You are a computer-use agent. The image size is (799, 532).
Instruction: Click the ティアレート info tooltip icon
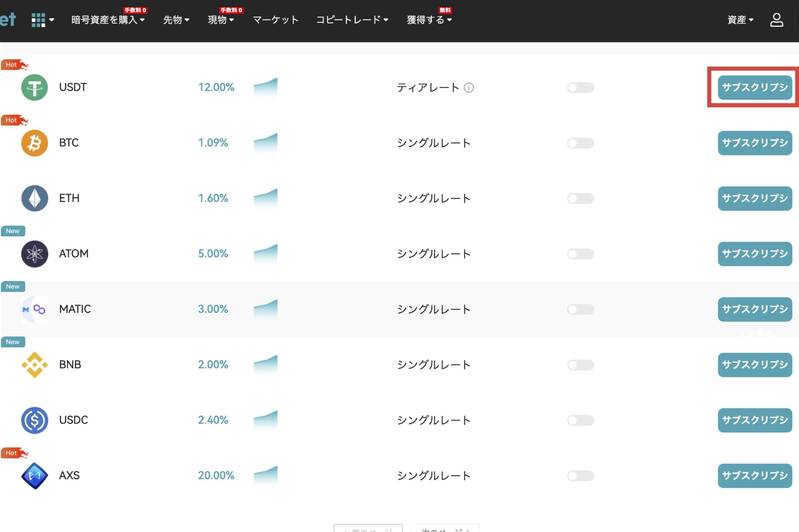tap(469, 88)
